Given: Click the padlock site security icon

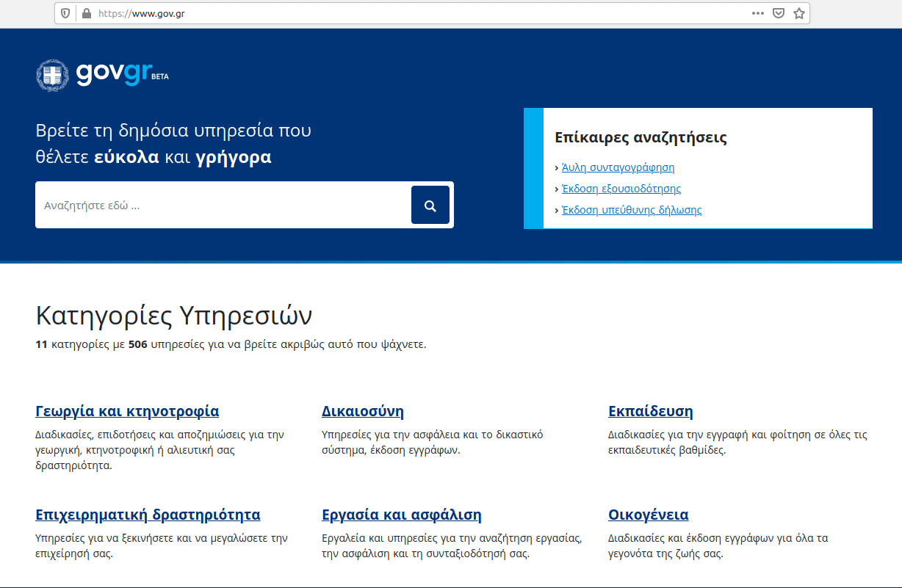Looking at the screenshot, I should [x=86, y=13].
